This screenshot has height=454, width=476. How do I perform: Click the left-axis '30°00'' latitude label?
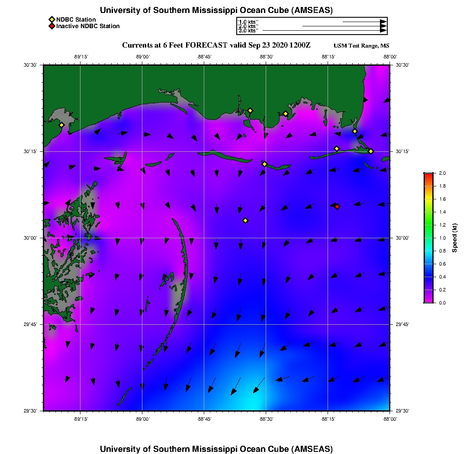pyautogui.click(x=30, y=238)
